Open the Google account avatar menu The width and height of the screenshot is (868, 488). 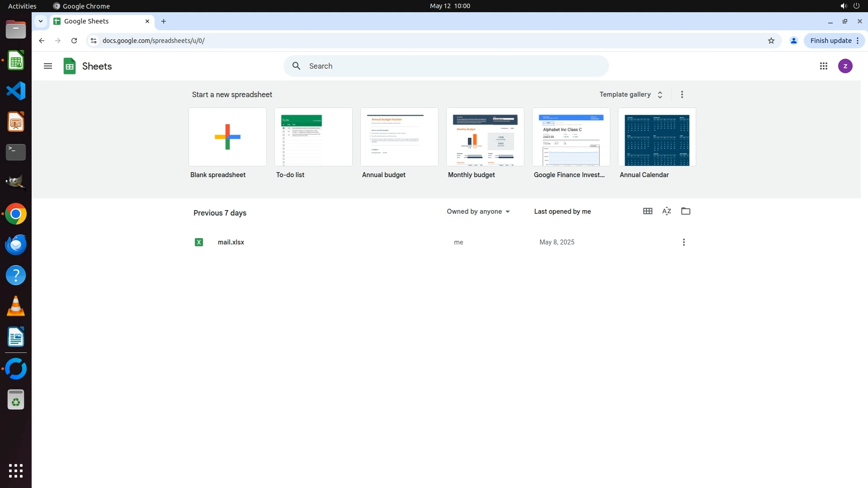point(845,66)
